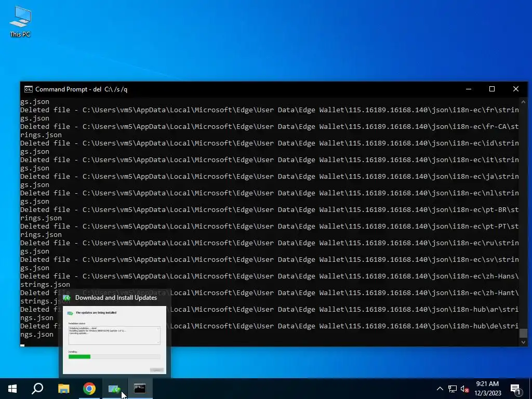Click the Download and Install Updates taskbar icon
The image size is (532, 399).
tap(115, 389)
